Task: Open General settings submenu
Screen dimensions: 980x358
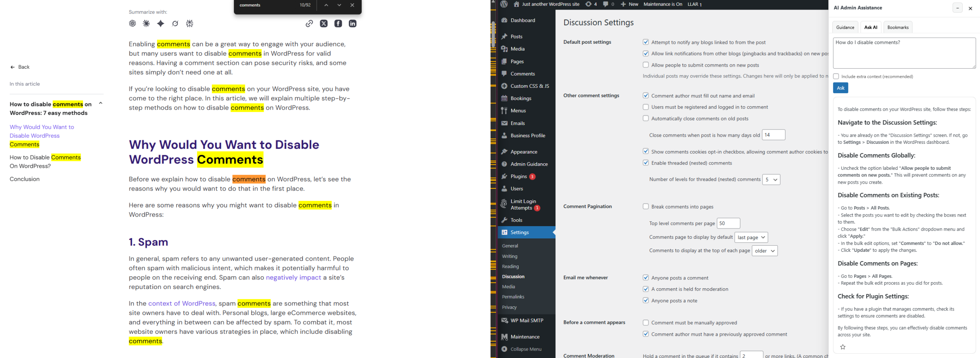Action: tap(510, 246)
